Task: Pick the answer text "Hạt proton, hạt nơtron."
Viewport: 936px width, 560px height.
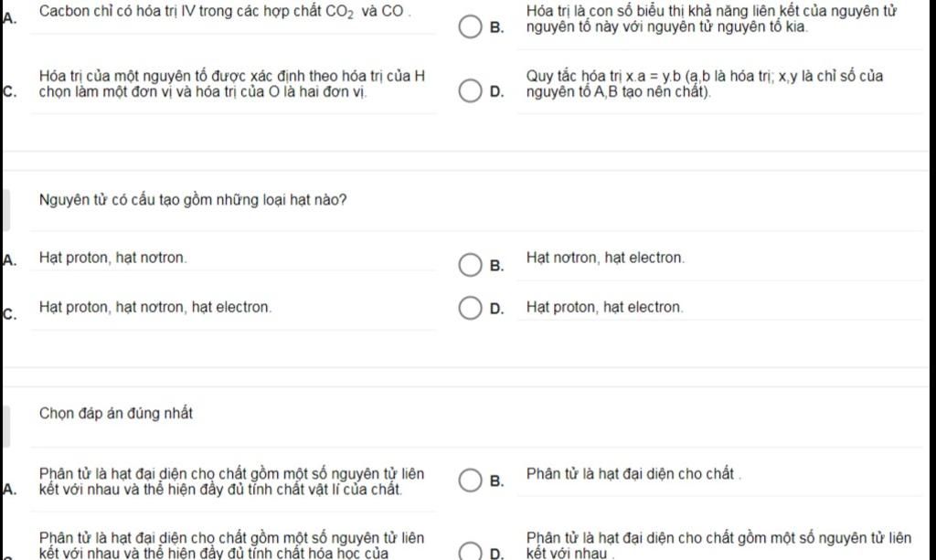Action: tap(113, 259)
